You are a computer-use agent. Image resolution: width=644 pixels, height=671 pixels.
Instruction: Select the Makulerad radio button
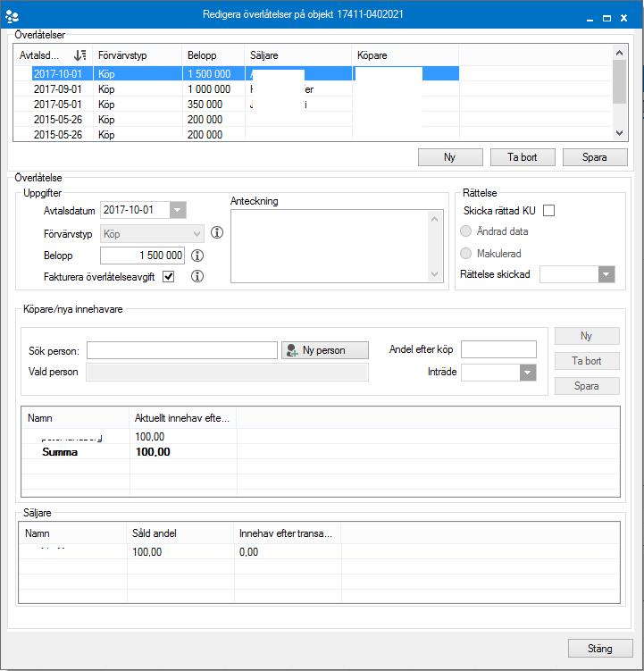(x=465, y=254)
